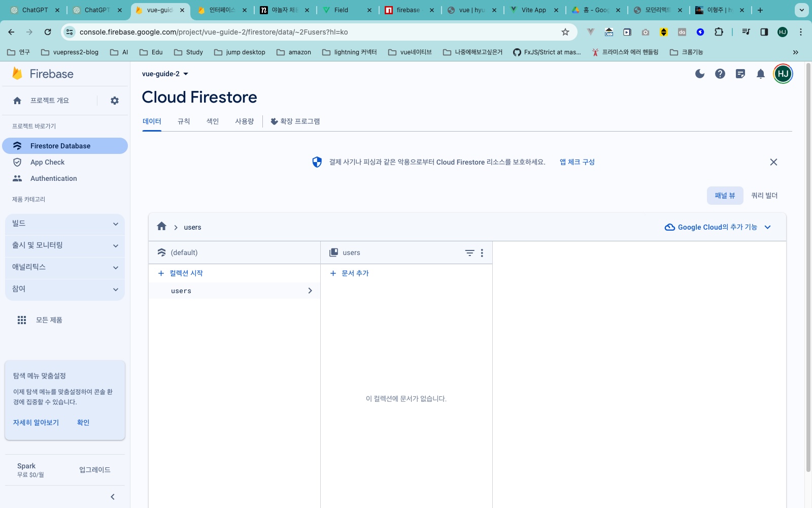The height and width of the screenshot is (508, 812).
Task: Select the 데이터 tab
Action: [x=152, y=121]
